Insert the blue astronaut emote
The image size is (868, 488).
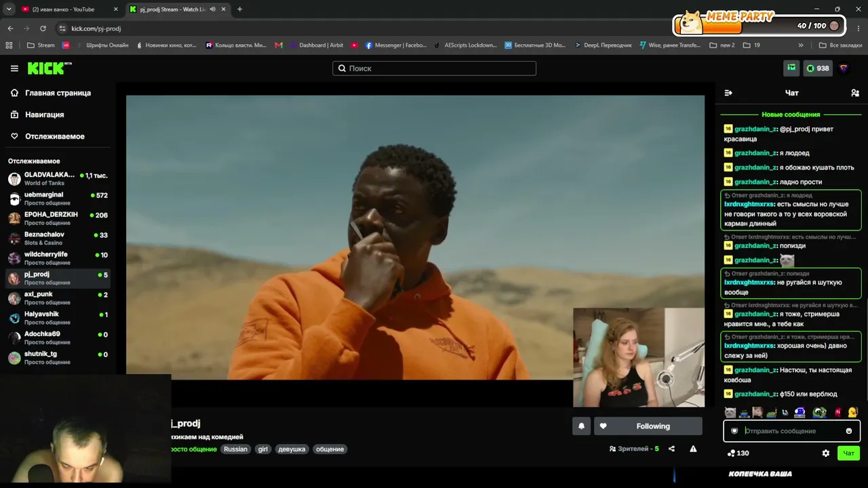point(800,412)
